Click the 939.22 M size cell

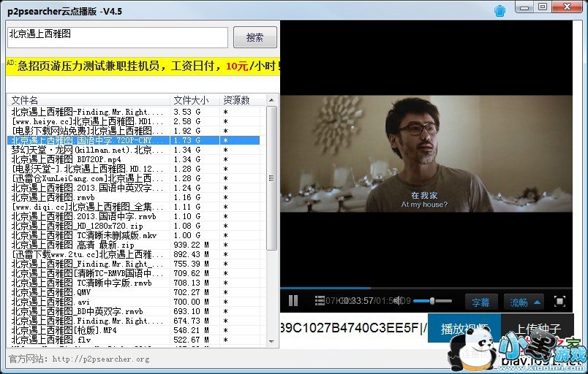pos(195,245)
